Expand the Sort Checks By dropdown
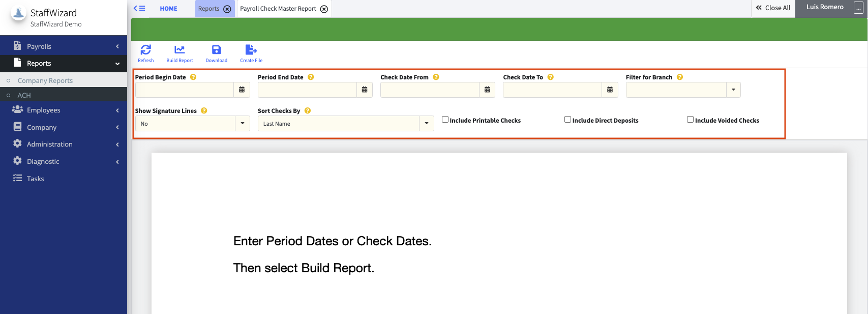 pyautogui.click(x=426, y=124)
